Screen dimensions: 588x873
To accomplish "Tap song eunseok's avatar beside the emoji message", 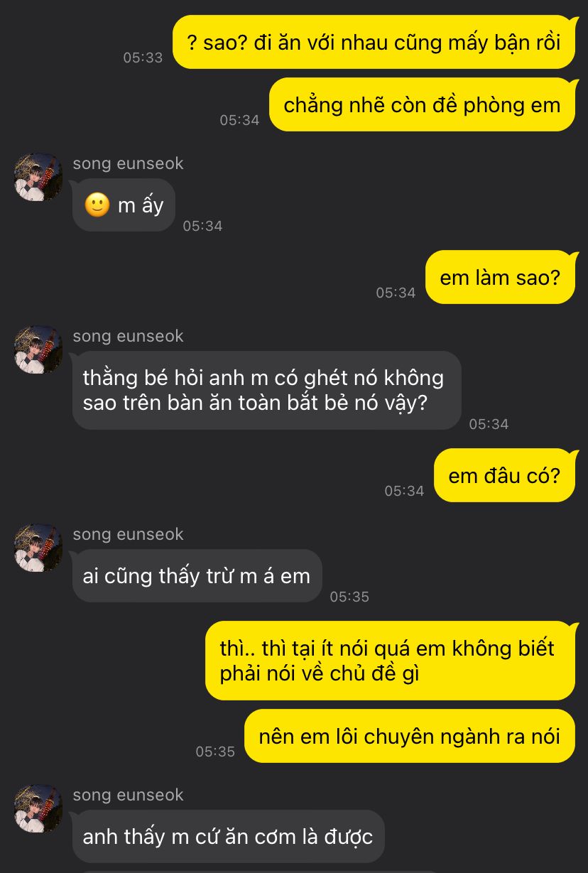I will point(38,178).
